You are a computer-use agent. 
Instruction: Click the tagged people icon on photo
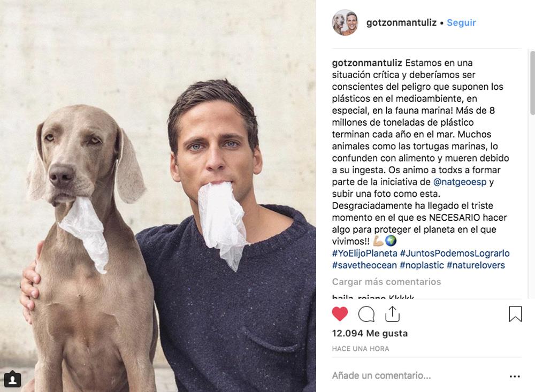(x=13, y=379)
